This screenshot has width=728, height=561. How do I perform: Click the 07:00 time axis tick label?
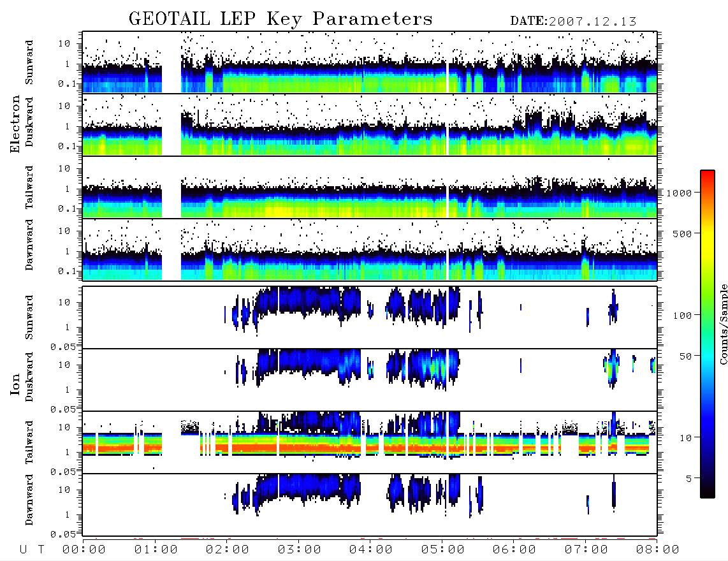(586, 550)
